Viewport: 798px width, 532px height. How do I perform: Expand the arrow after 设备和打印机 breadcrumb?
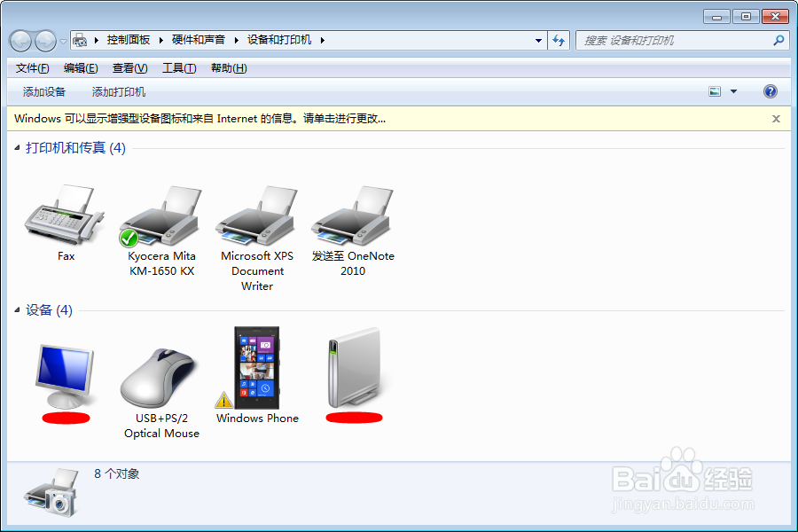pos(322,40)
